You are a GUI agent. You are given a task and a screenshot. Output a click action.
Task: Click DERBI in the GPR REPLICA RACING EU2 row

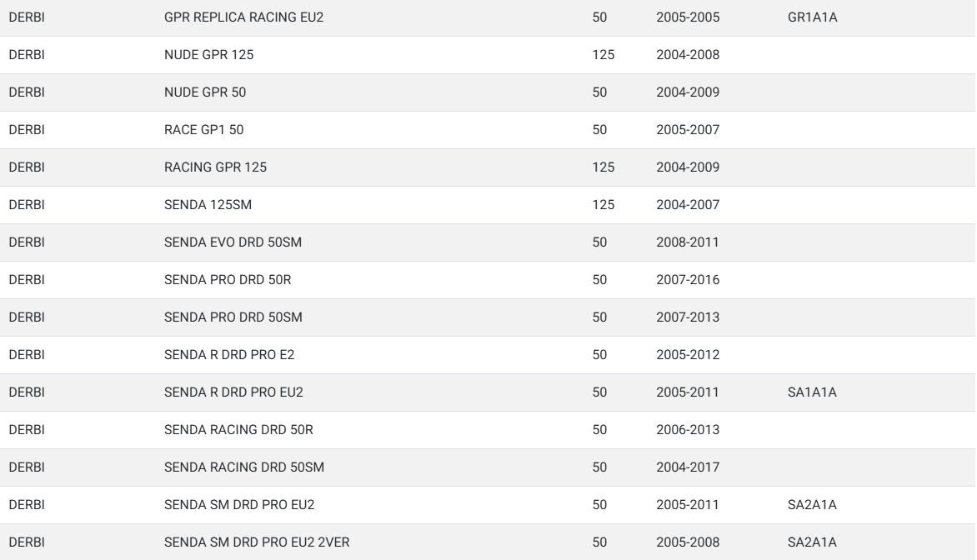click(27, 17)
